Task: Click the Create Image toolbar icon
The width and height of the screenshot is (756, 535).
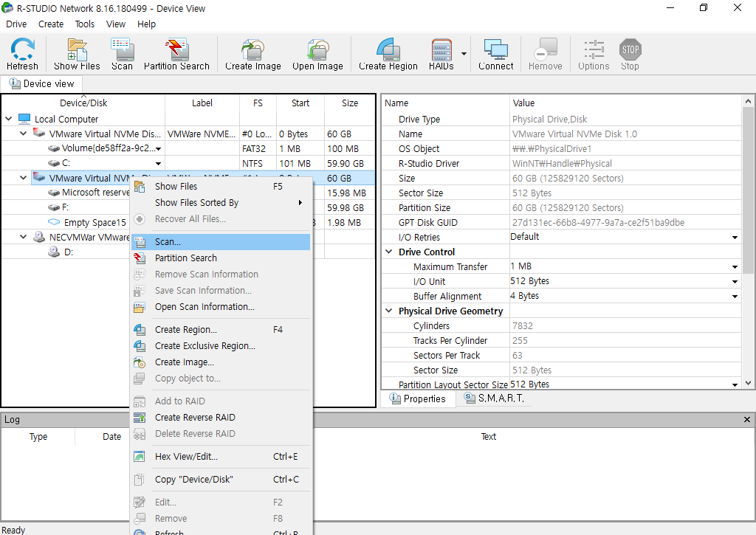Action: click(x=253, y=54)
